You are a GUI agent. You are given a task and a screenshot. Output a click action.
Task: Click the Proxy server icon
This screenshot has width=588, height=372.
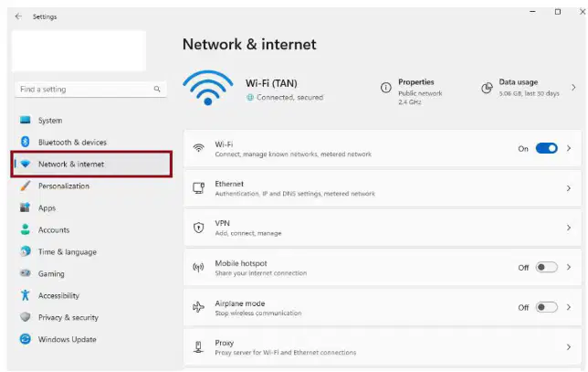click(x=198, y=346)
